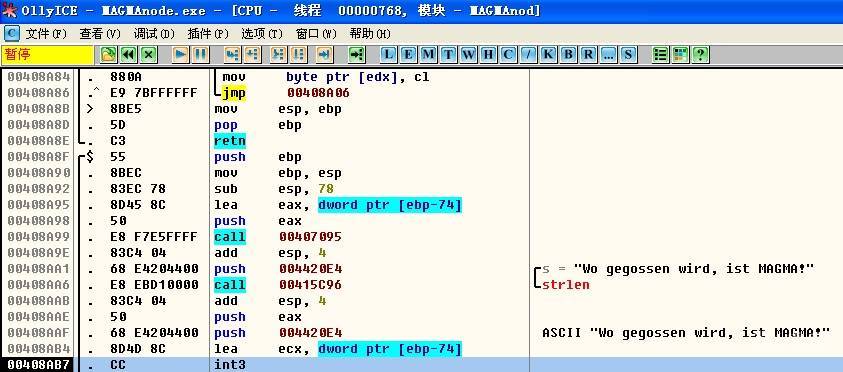Viewport: 843px width, 372px height.
Task: Select the mov esp, ebp instruction
Action: pyautogui.click(x=278, y=109)
